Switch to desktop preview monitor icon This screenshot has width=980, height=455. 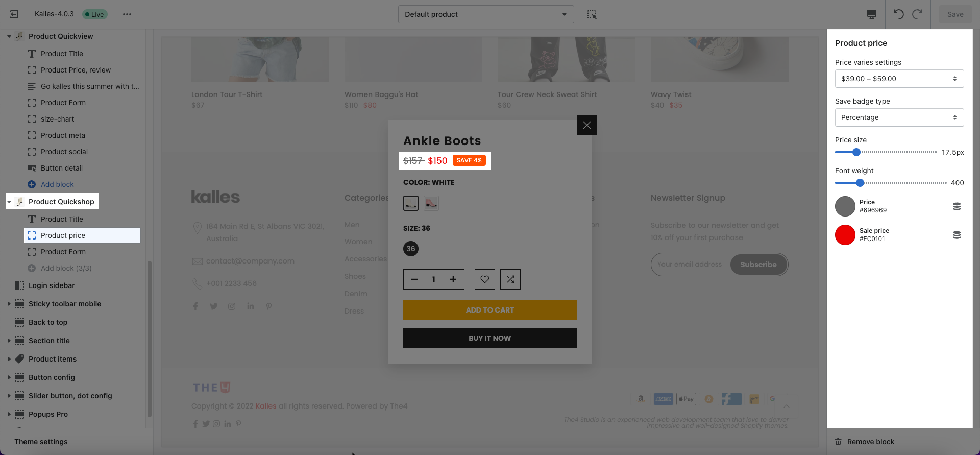(x=872, y=14)
